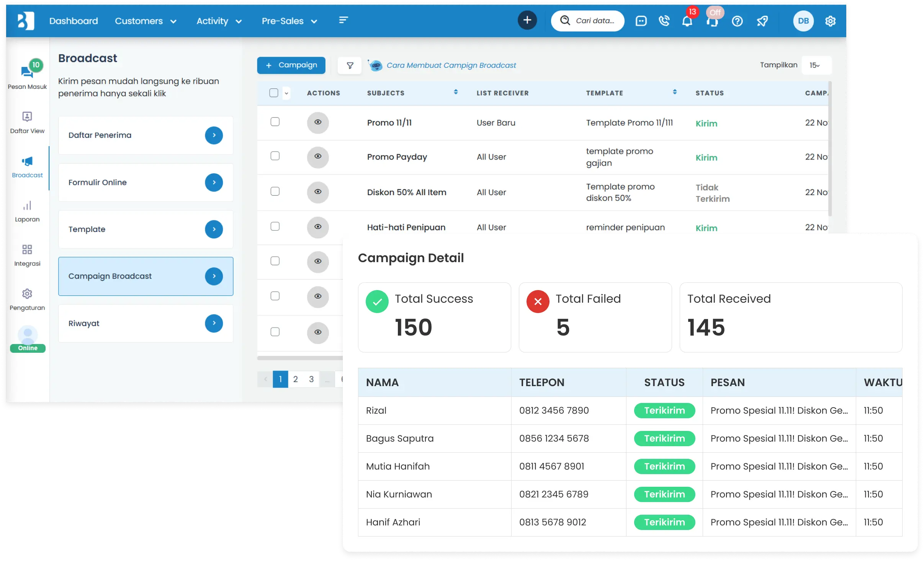Click the phone call icon in header
924x561 pixels.
pos(664,21)
